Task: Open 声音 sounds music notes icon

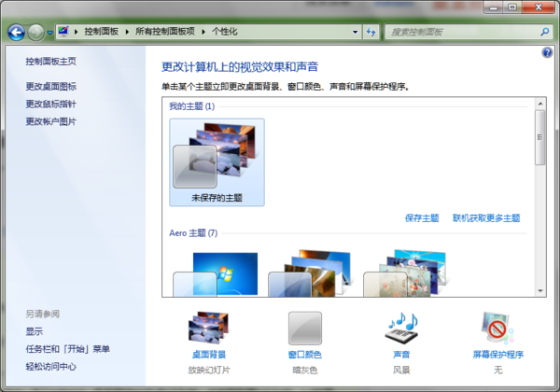Action: pyautogui.click(x=401, y=328)
